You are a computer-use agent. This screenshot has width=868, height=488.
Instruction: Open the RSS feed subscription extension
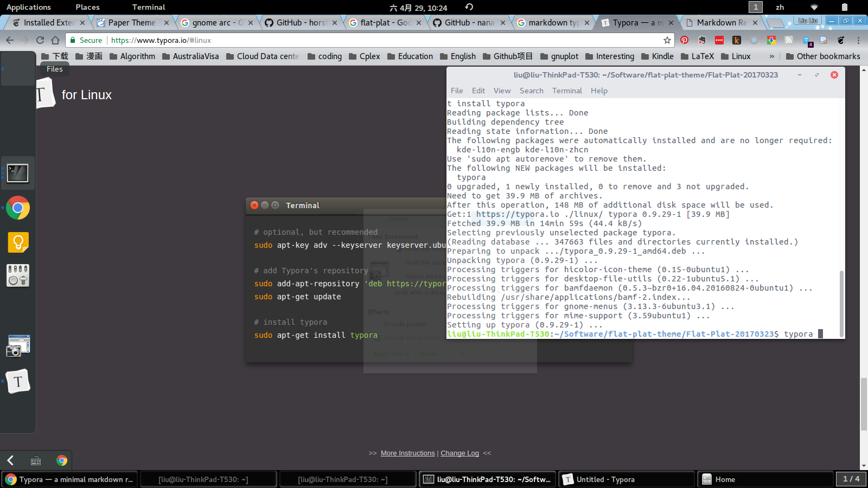[x=789, y=40]
